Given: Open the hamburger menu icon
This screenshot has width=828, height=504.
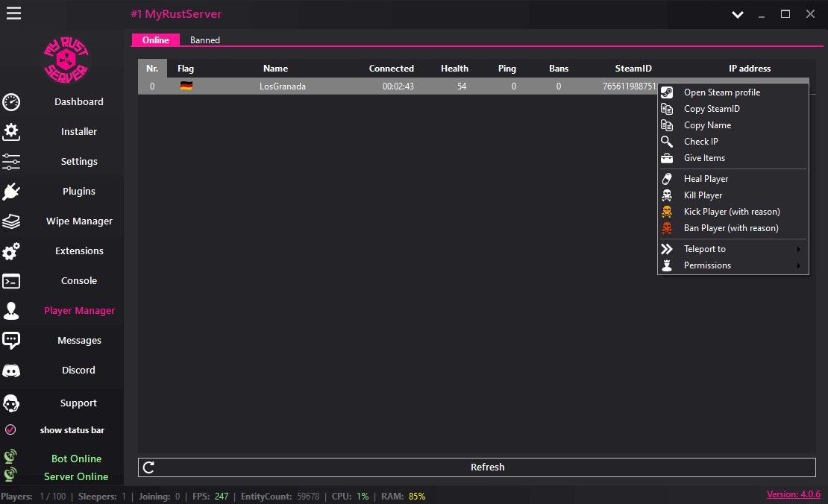Looking at the screenshot, I should (13, 13).
